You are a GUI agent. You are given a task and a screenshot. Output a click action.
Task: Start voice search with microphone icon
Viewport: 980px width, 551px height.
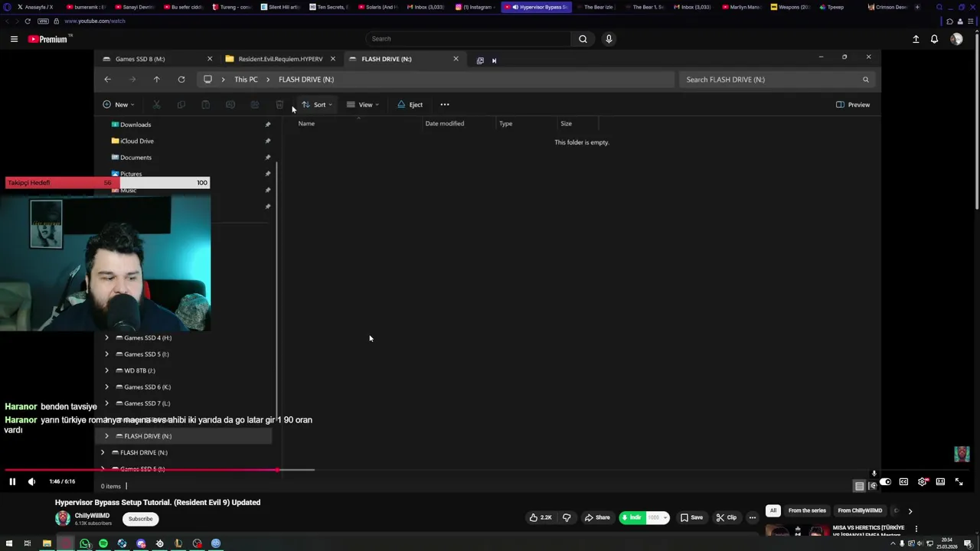coord(609,39)
